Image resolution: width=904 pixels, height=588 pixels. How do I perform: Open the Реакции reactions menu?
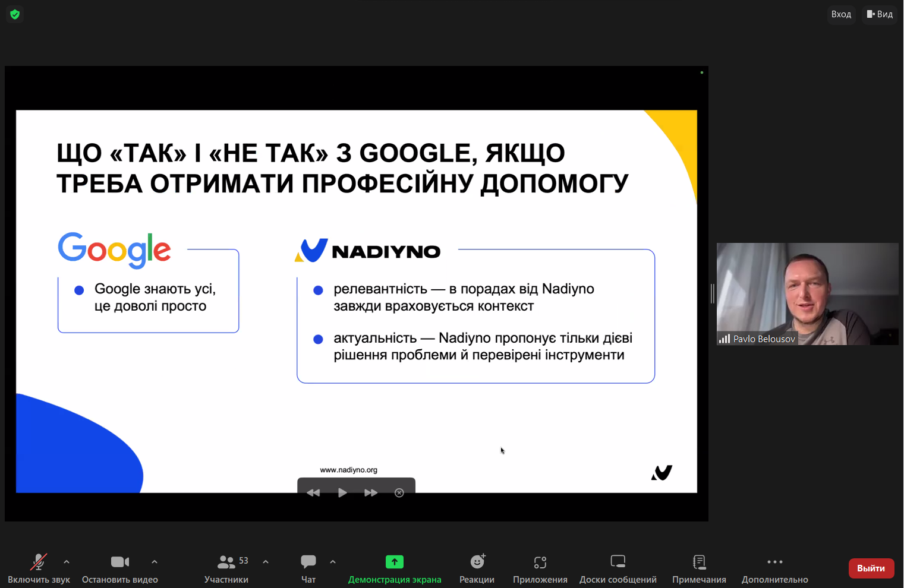[477, 568]
